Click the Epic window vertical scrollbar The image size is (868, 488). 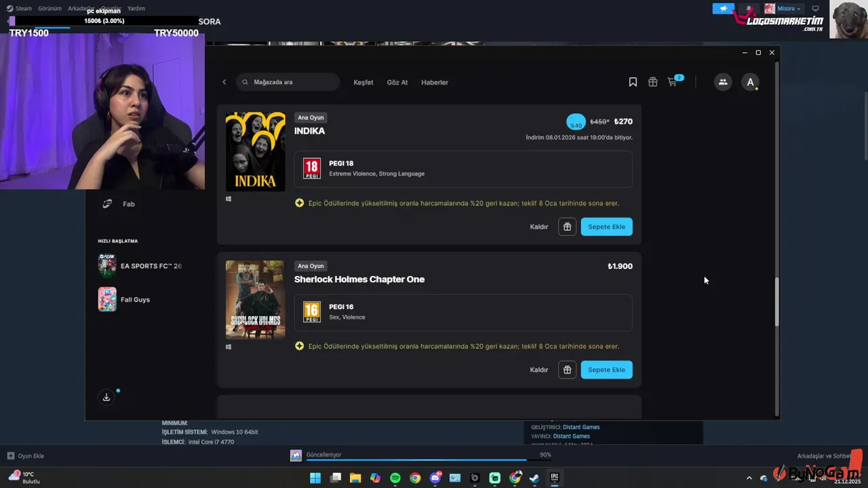777,302
